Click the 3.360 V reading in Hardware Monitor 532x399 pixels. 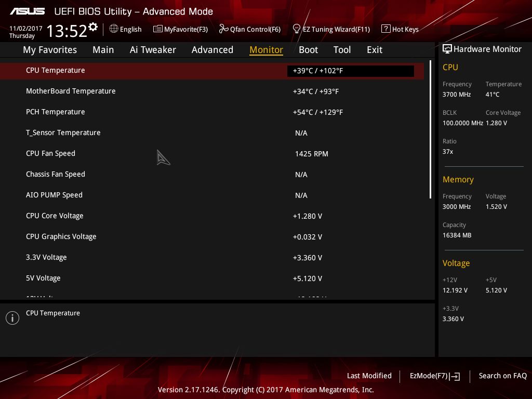tap(453, 319)
